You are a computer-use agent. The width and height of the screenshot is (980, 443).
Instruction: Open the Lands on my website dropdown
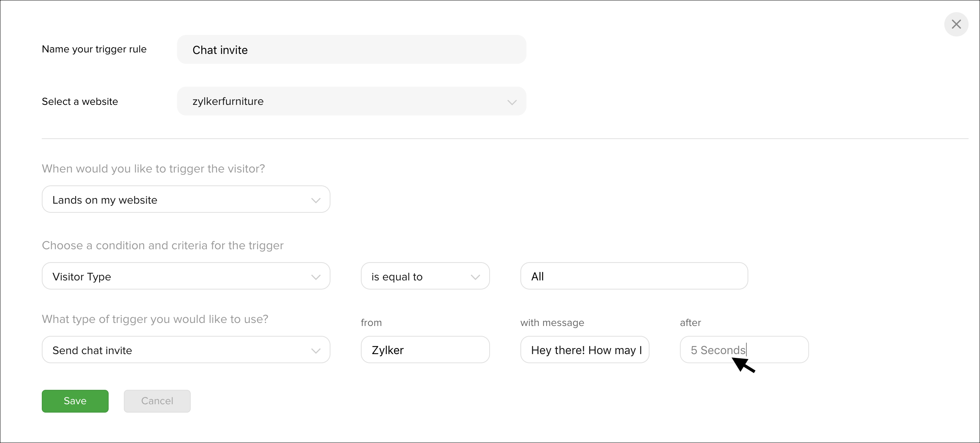tap(186, 199)
